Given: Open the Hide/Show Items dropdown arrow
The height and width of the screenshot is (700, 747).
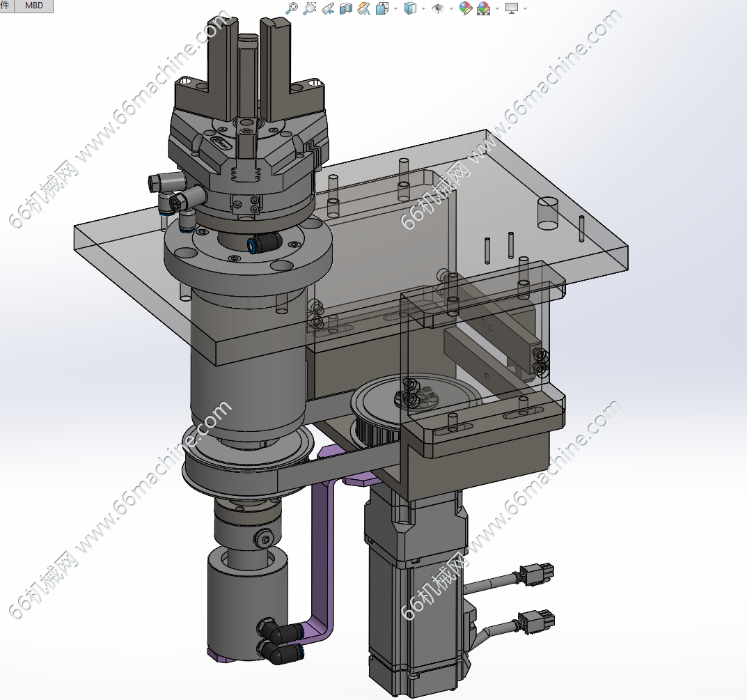Looking at the screenshot, I should [451, 9].
